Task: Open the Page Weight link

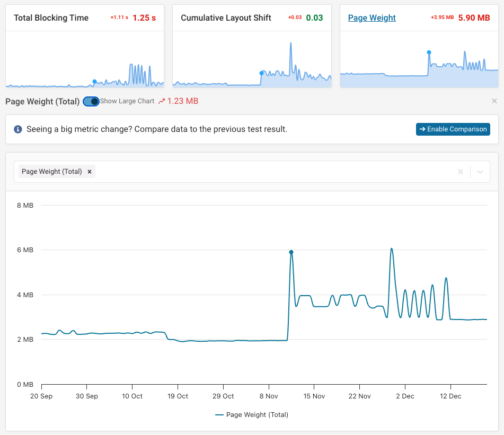Action: [372, 17]
